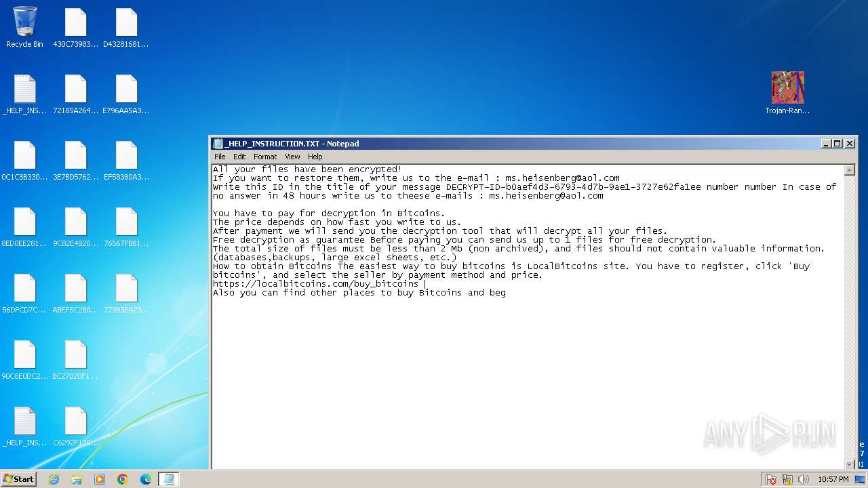Viewport: 868px width, 488px height.
Task: Click the localbitcoins.com URL text
Action: coord(315,284)
